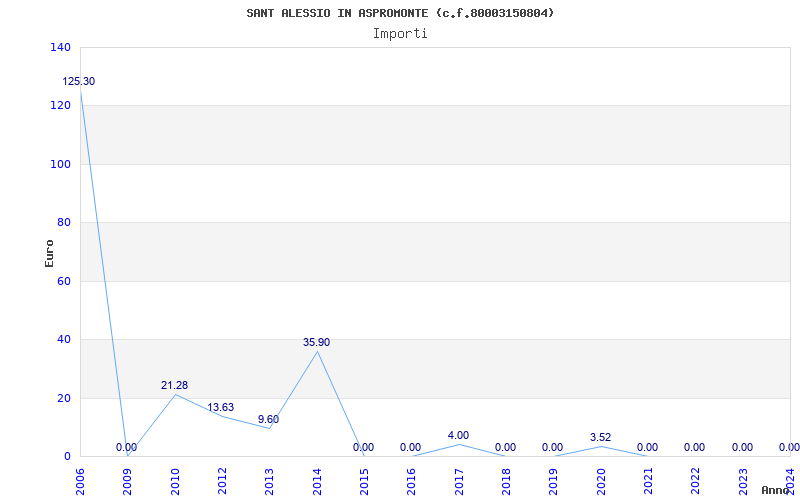
Task: Select the 40 y-axis tick
Action: coord(63,339)
